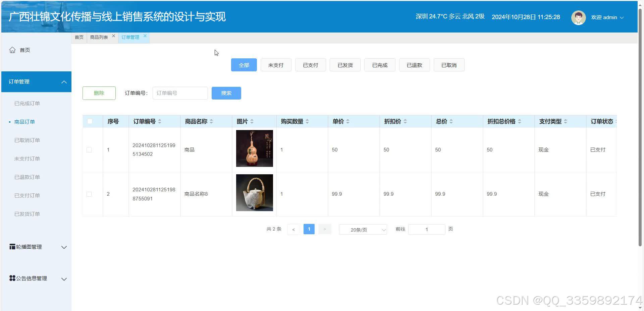This screenshot has width=644, height=311.
Task: Click the 订单编号 search input field
Action: (180, 93)
